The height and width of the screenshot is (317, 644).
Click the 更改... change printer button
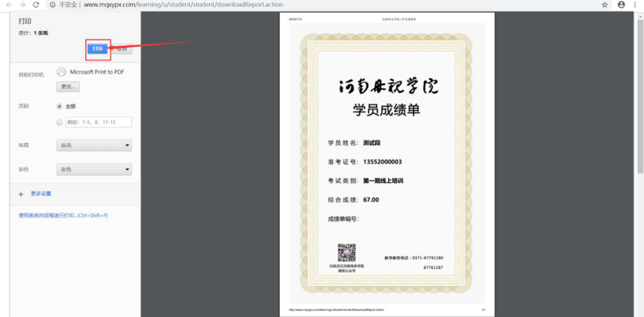pyautogui.click(x=67, y=87)
